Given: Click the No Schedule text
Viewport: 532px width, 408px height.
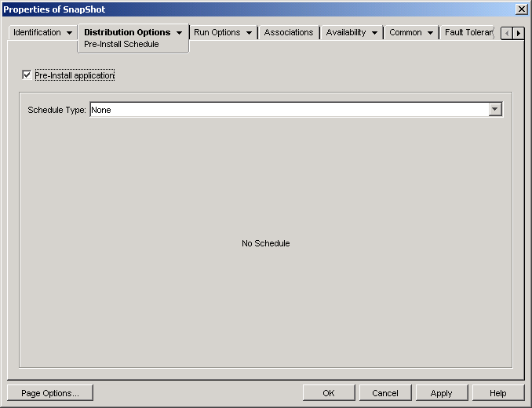Looking at the screenshot, I should point(266,243).
